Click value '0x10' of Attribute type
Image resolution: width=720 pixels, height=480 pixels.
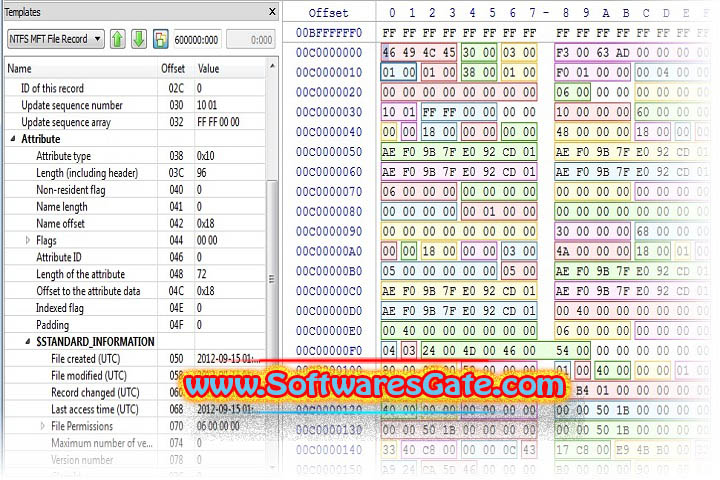(205, 156)
